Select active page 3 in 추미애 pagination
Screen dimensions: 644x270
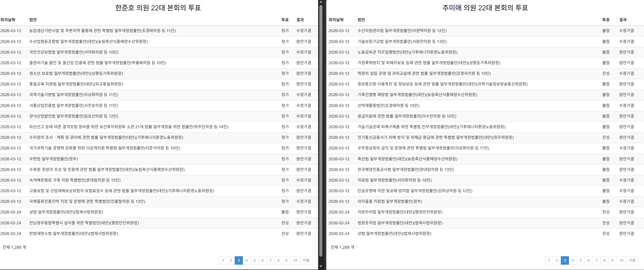tap(565, 260)
